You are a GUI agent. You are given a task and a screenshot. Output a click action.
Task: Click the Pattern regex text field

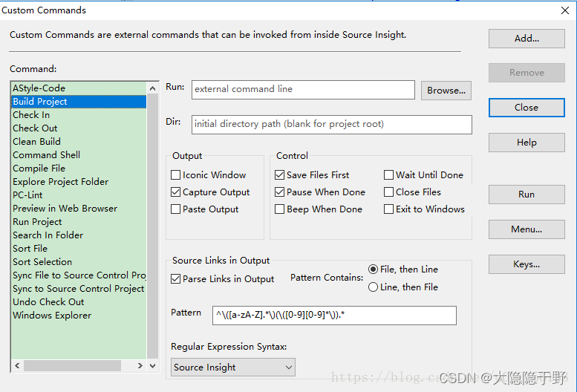pos(334,316)
